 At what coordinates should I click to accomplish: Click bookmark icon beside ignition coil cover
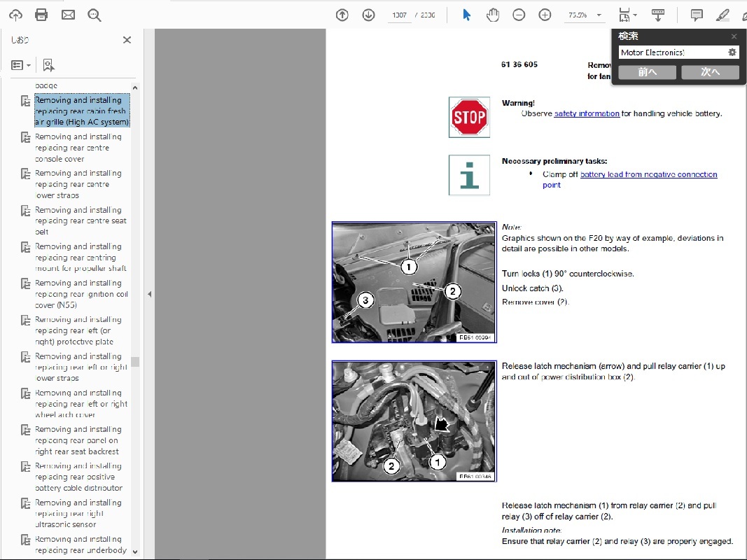coord(25,283)
